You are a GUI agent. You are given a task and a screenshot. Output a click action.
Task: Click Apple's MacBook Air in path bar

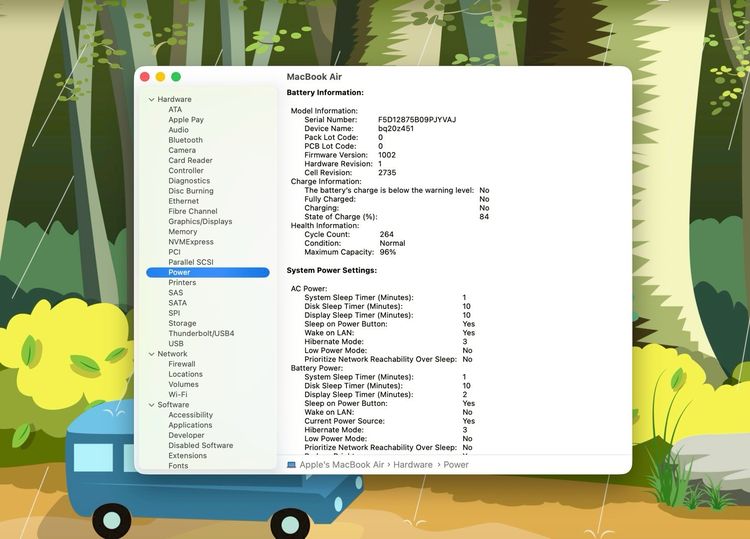click(x=342, y=465)
